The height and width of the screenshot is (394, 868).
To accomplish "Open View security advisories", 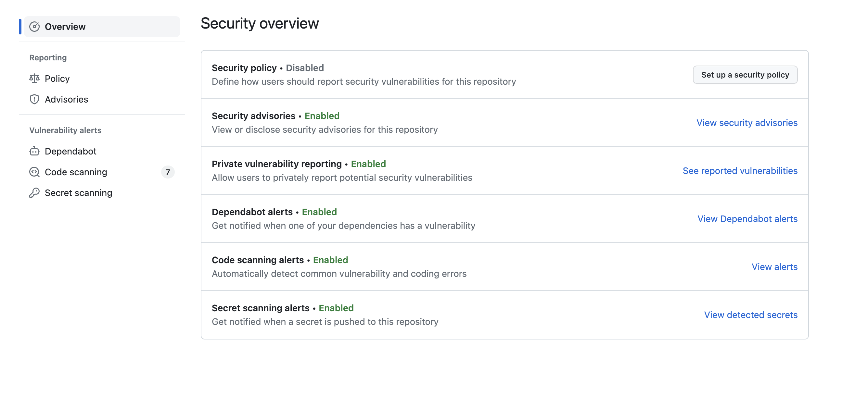I will coord(747,123).
